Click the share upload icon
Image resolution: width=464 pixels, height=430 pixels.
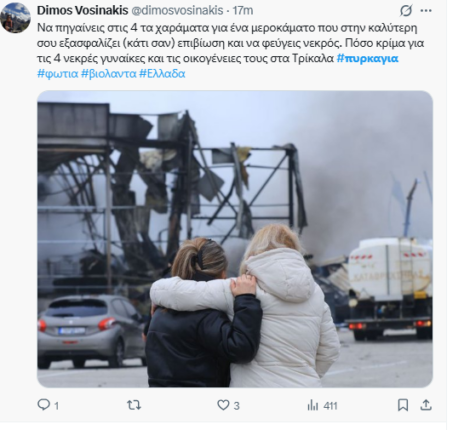(x=426, y=405)
